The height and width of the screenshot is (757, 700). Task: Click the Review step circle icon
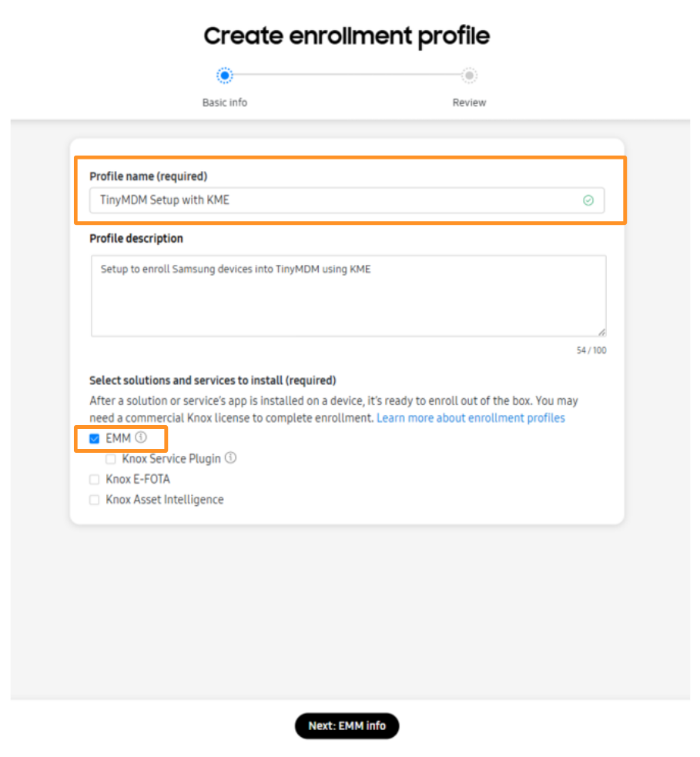(x=469, y=75)
